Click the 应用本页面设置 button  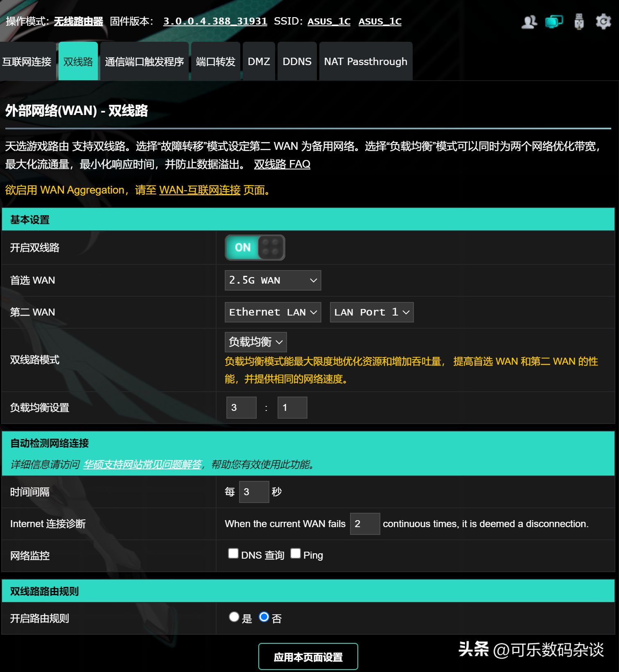tap(308, 657)
